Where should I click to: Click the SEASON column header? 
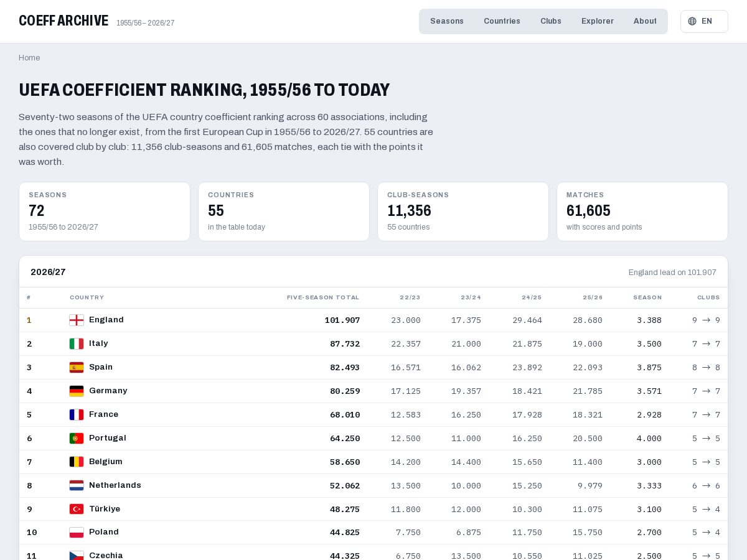point(647,297)
